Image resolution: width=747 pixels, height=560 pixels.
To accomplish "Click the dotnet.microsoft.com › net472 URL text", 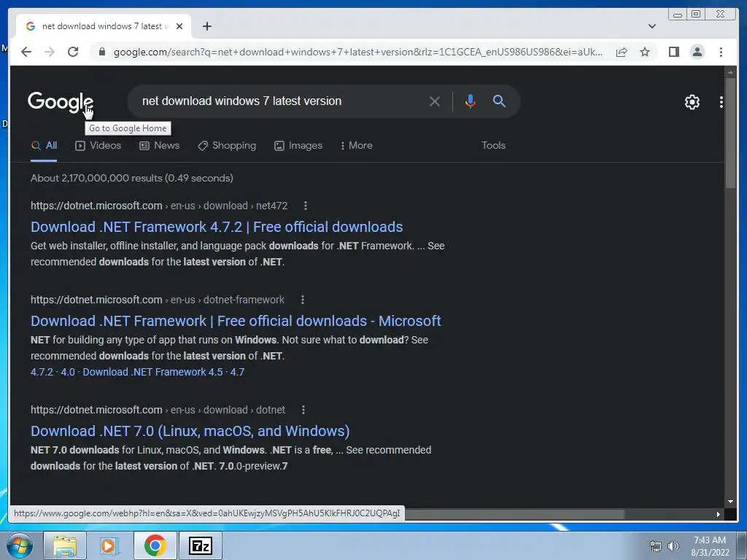I will click(x=159, y=206).
